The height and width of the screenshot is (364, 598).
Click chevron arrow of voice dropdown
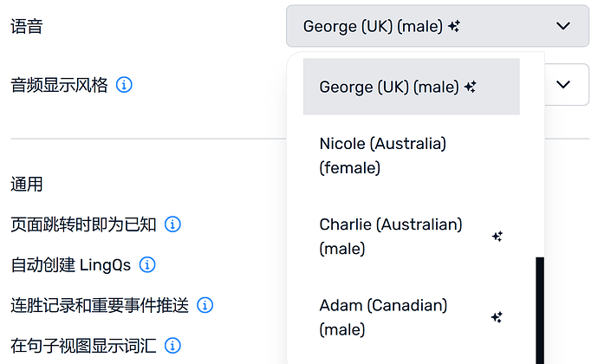click(564, 27)
